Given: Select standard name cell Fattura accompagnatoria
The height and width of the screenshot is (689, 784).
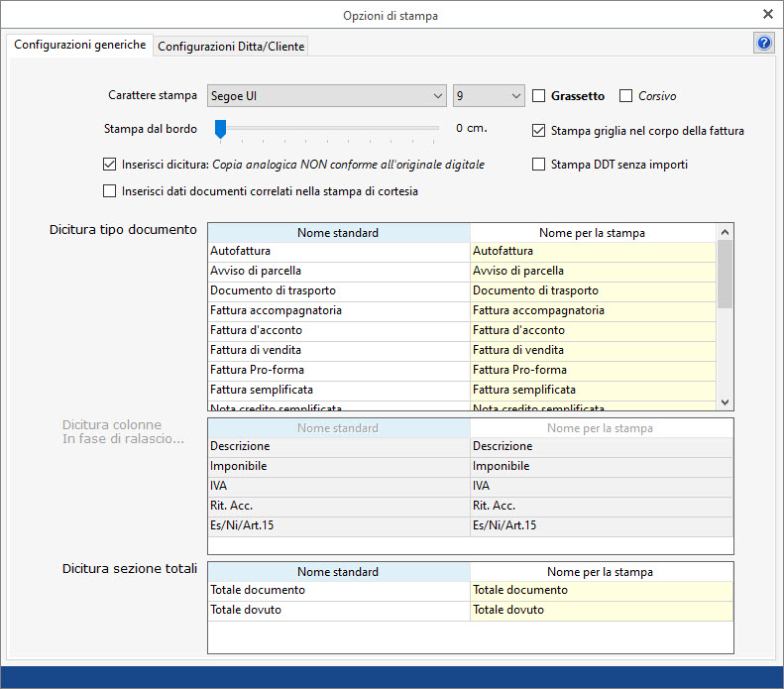Looking at the screenshot, I should pos(339,310).
